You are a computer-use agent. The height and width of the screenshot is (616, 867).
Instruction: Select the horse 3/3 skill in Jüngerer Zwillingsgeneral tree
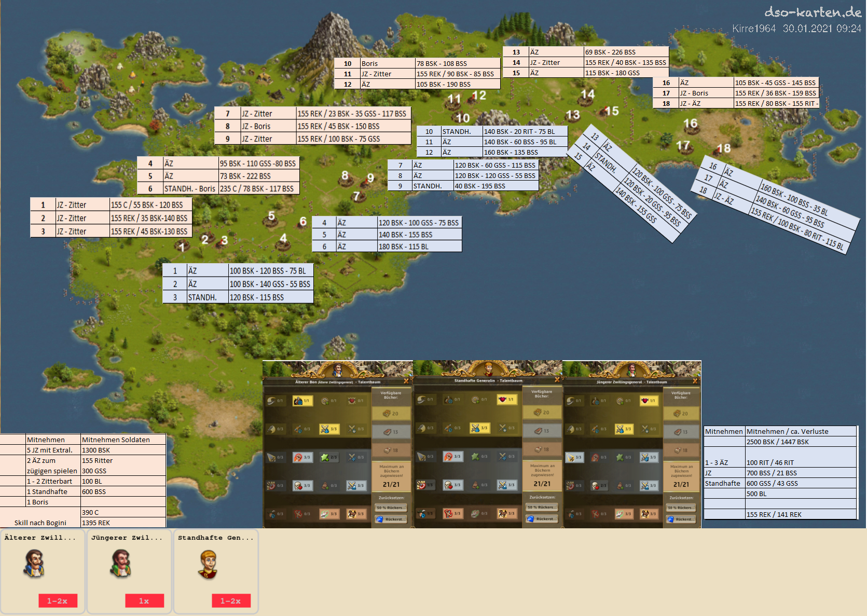click(x=648, y=514)
